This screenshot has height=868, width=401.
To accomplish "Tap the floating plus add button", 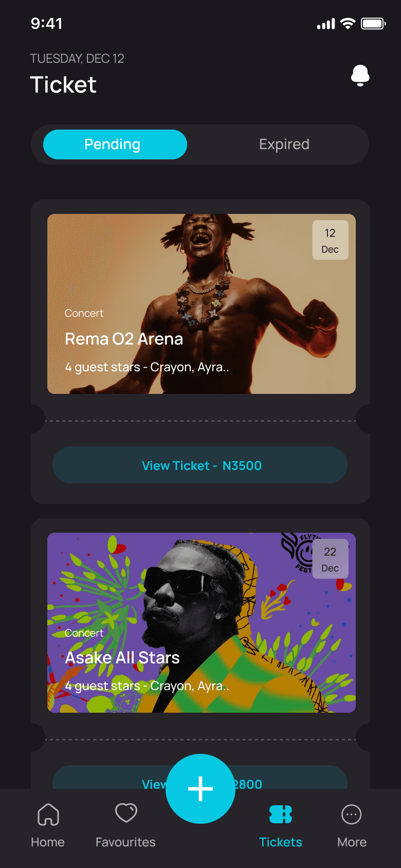I will pyautogui.click(x=200, y=788).
